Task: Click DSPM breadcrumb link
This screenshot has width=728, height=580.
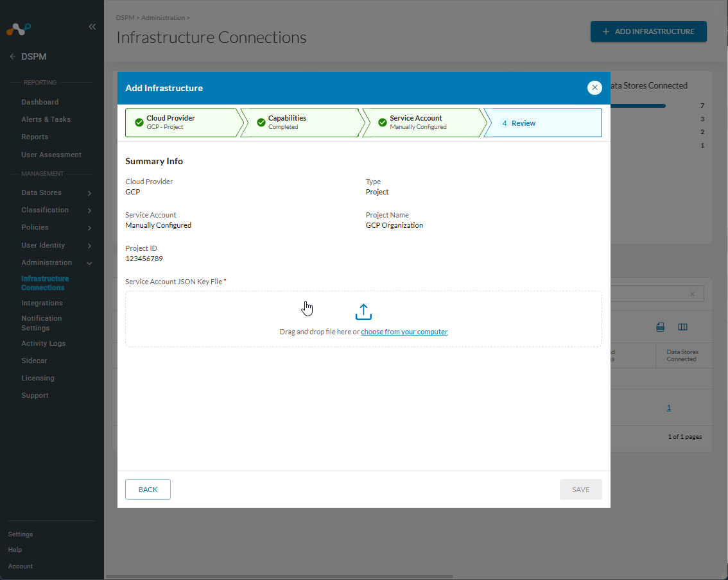Action: (125, 17)
